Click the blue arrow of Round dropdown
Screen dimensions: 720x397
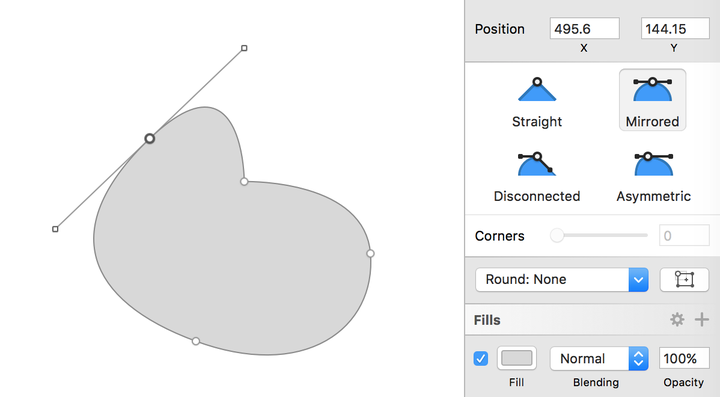tap(638, 280)
